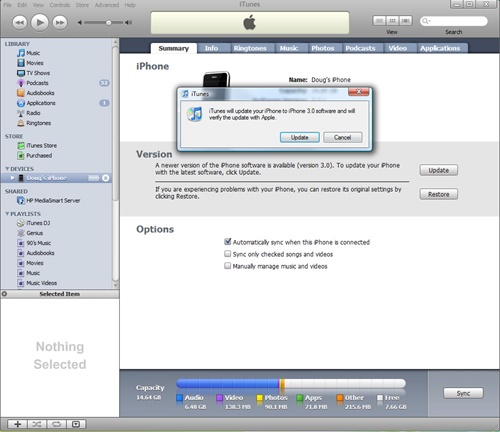
Task: Click the volume slider knob
Action: pyautogui.click(x=108, y=23)
